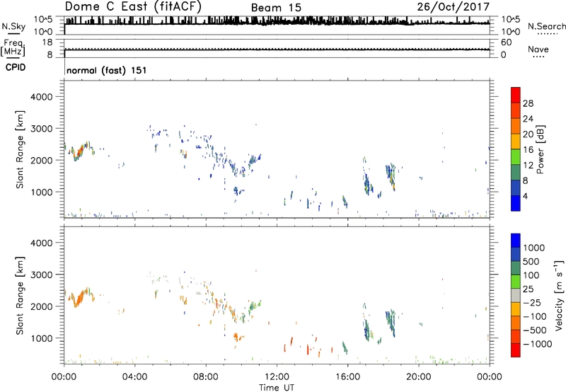Click the power panel 'Slant Range [km]' label
Screen dimensions: 566x392
point(20,149)
